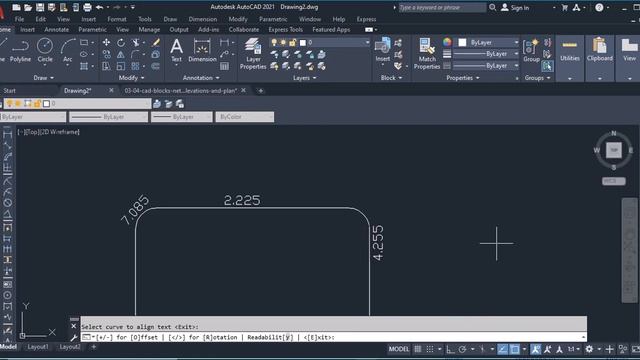Expand the Layers panel
Viewport: 640px width, 360px height.
pyautogui.click(x=304, y=78)
